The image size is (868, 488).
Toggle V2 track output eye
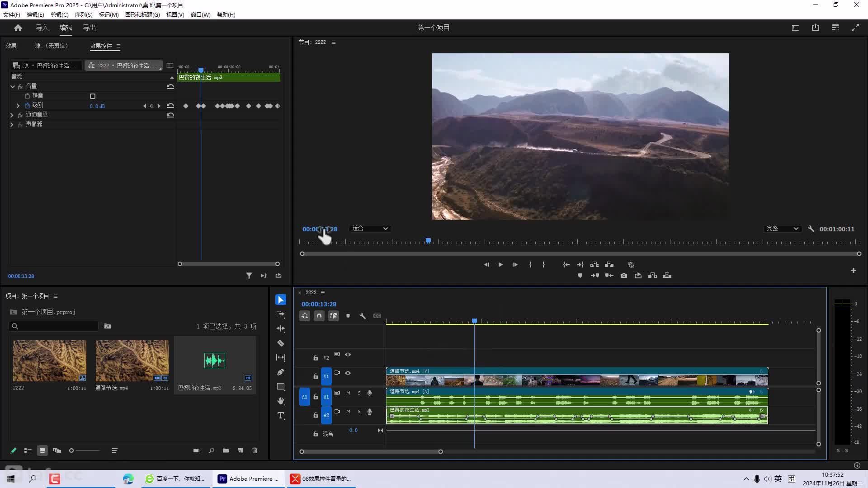tap(348, 355)
